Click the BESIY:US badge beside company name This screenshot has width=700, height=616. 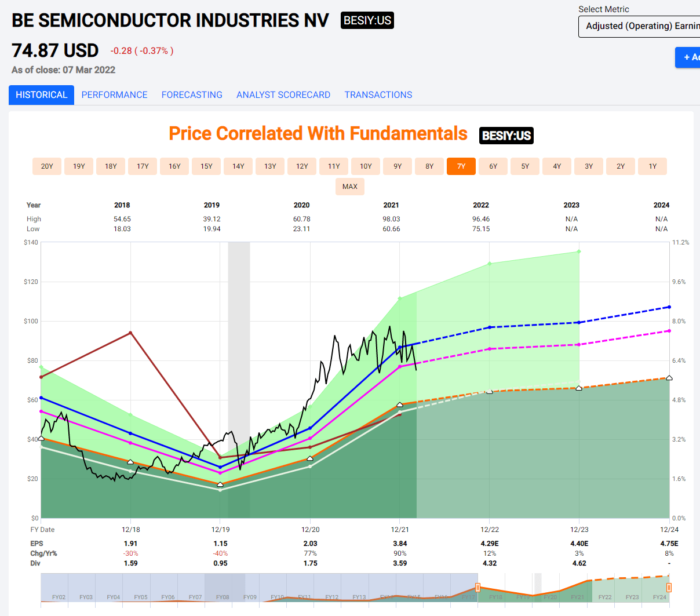(367, 21)
